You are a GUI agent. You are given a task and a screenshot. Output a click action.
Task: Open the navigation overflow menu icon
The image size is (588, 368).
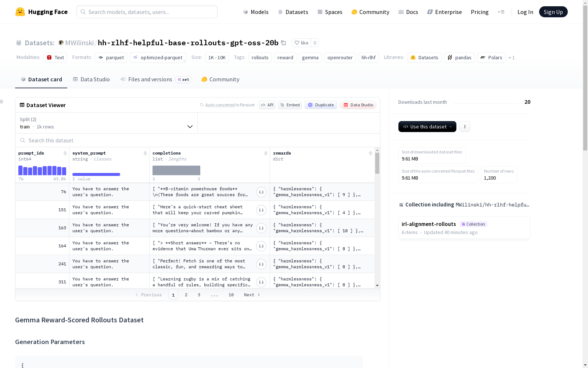click(x=501, y=12)
